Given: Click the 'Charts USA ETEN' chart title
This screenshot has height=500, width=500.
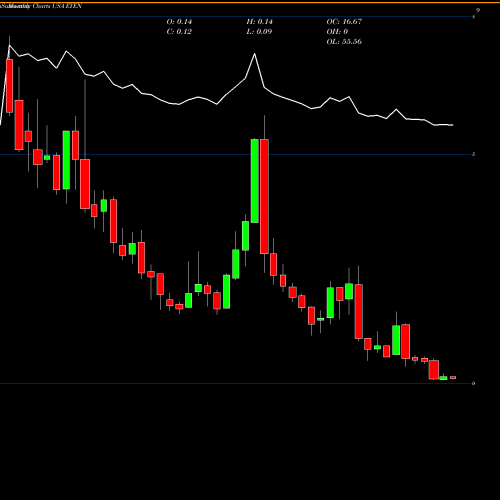Looking at the screenshot, I should pyautogui.click(x=57, y=6).
